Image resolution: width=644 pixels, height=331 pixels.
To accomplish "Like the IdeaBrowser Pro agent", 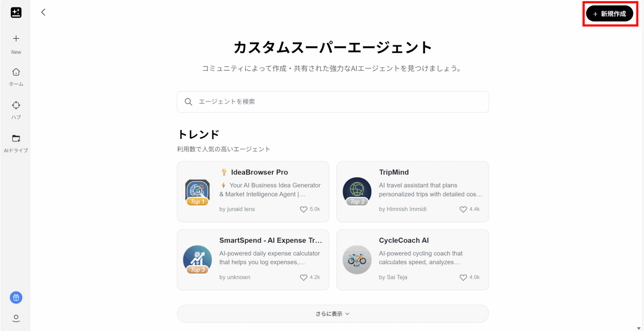I will 303,209.
